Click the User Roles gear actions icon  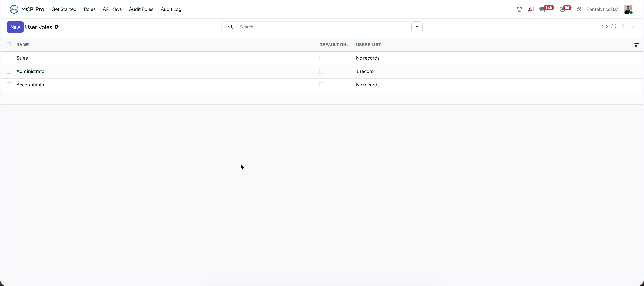pyautogui.click(x=57, y=27)
